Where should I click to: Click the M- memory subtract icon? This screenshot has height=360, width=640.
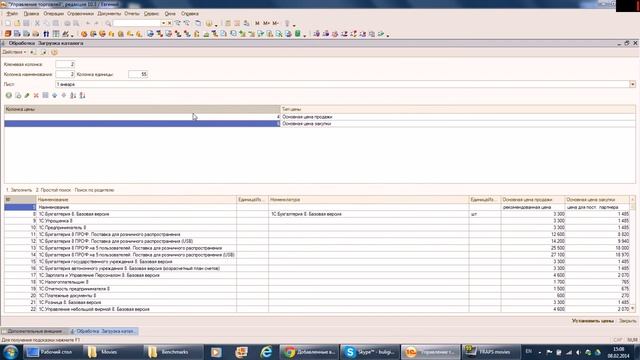pyautogui.click(x=276, y=23)
